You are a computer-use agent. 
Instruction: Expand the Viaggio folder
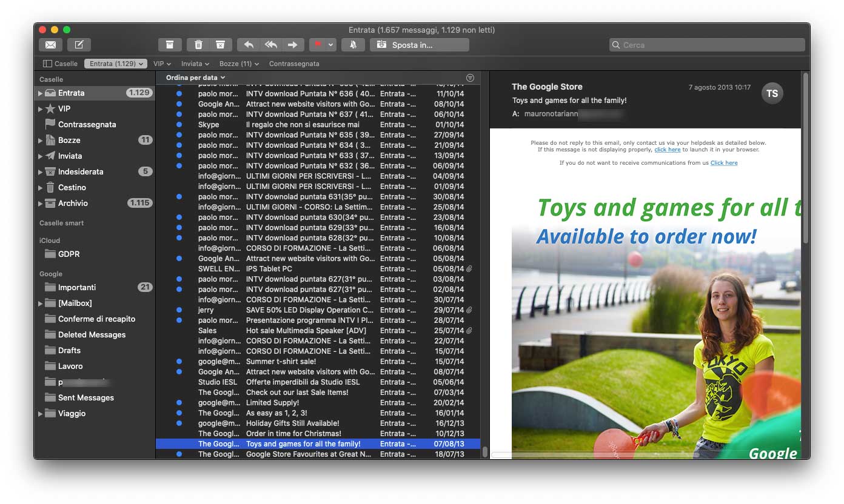pyautogui.click(x=40, y=414)
